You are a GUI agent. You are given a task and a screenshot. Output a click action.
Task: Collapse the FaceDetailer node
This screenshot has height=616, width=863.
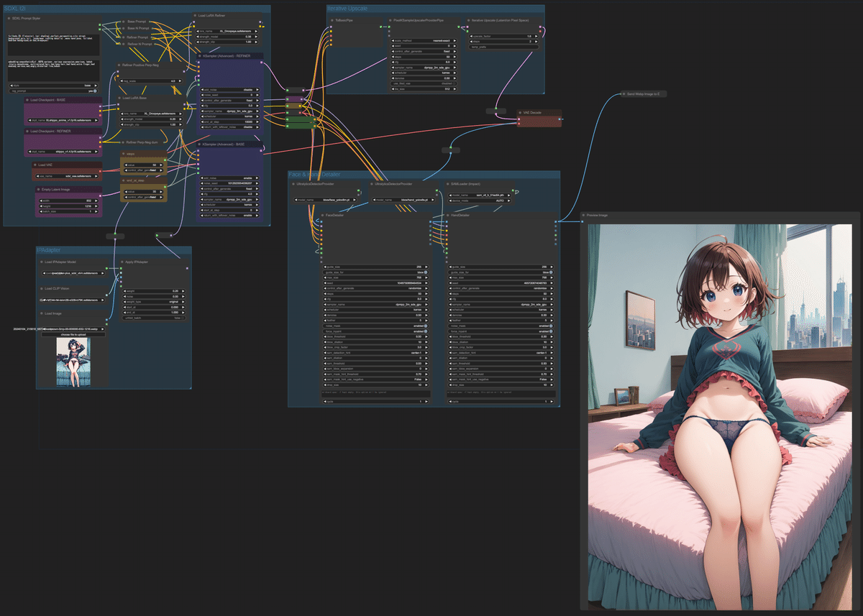point(322,215)
